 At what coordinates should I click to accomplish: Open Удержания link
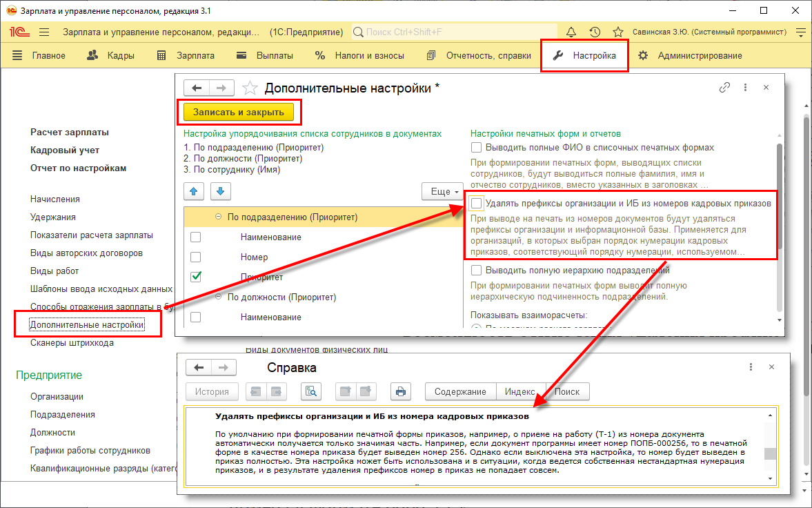[x=53, y=217]
